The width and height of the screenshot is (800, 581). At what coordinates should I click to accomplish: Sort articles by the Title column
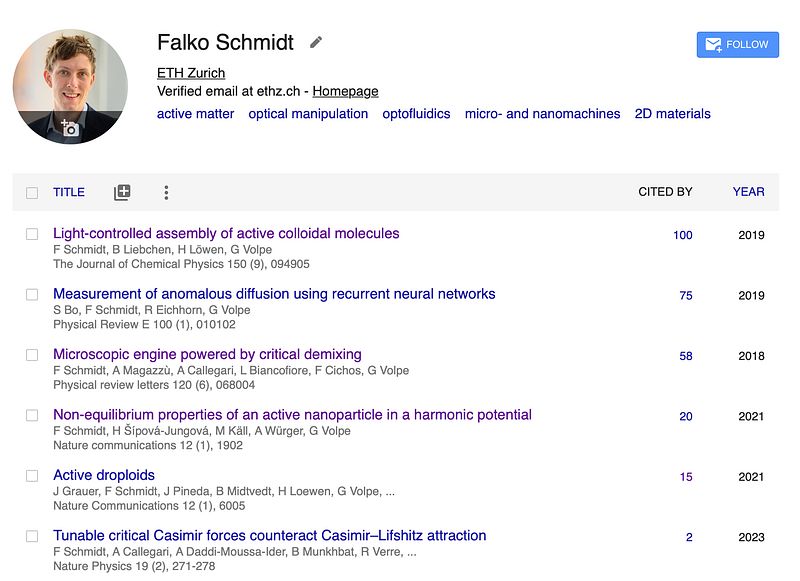69,192
